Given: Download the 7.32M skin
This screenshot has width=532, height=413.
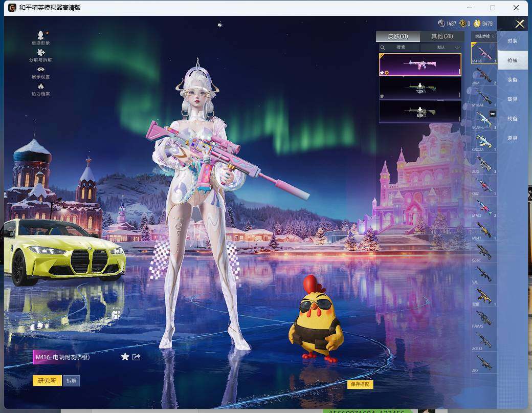Looking at the screenshot, I should click(420, 88).
